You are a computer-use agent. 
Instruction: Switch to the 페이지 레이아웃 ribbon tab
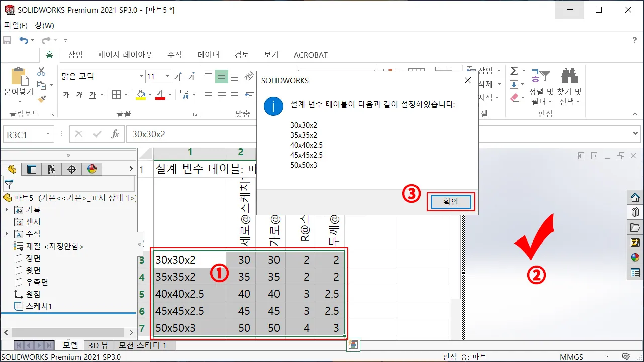(125, 55)
